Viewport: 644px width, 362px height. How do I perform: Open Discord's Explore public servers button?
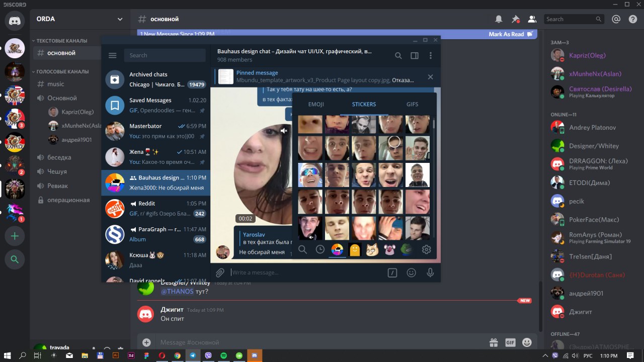pos(15,259)
